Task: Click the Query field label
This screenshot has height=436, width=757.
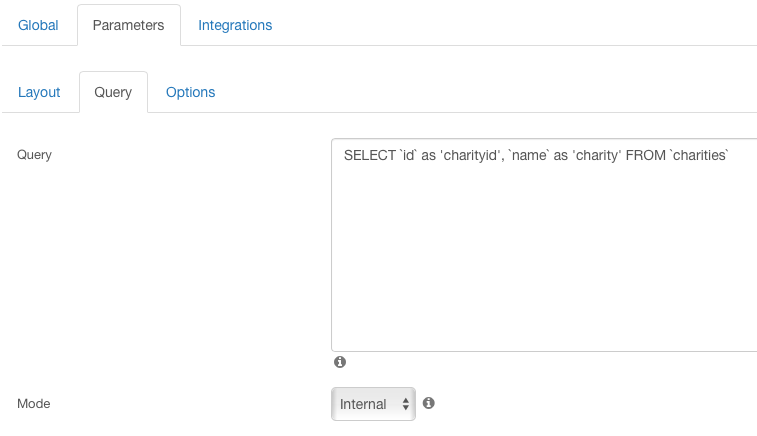Action: click(34, 155)
